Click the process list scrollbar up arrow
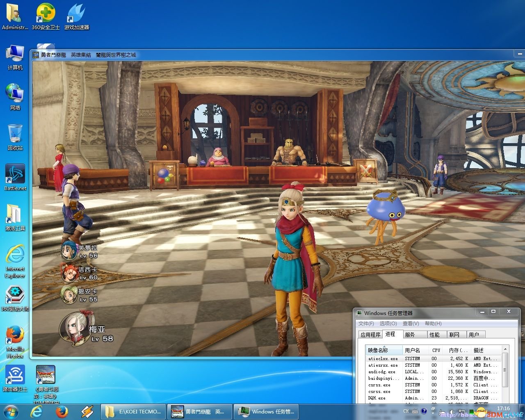Viewport: 525px width, 420px height. pos(505,349)
